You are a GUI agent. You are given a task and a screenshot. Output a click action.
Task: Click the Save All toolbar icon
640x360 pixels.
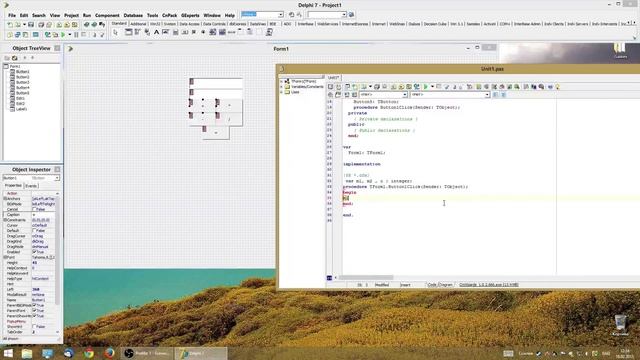41,25
